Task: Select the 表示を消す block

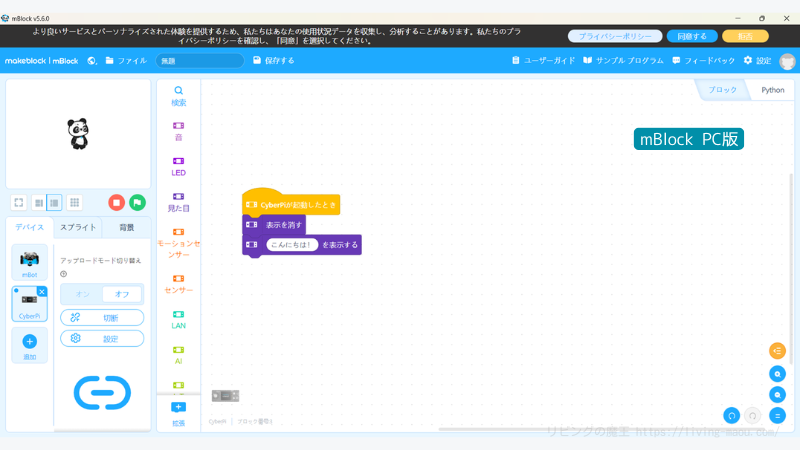Action: (274, 224)
